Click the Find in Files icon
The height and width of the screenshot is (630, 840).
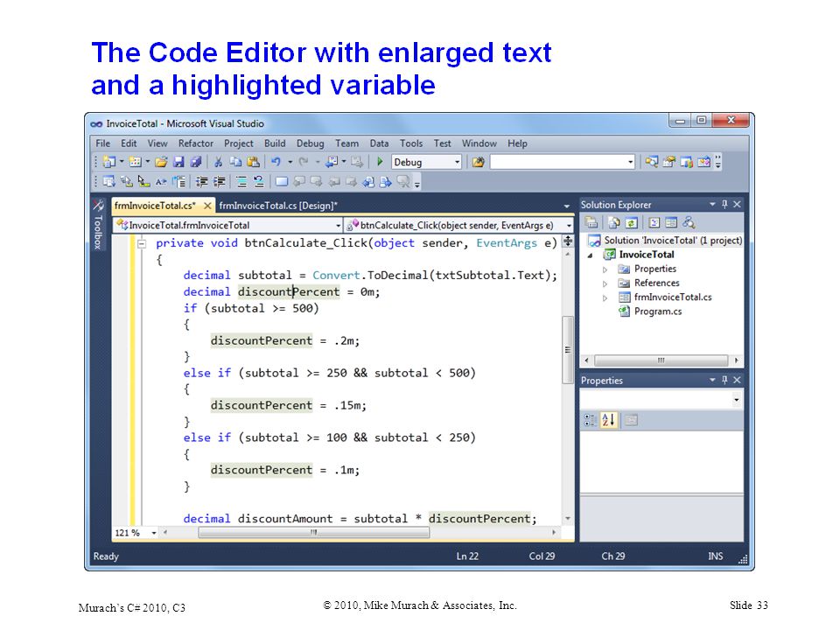pos(478,162)
